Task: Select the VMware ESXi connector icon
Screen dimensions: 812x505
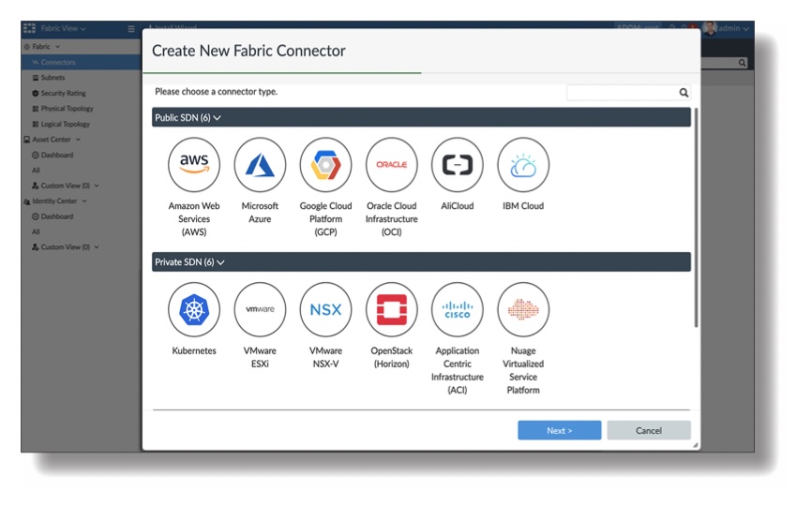Action: coord(260,309)
